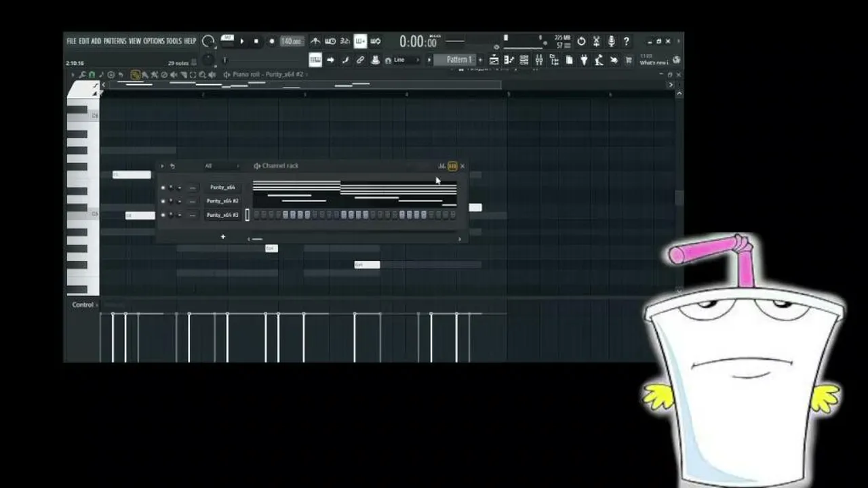Select the Purity_x64 #2 channel button
Image resolution: width=868 pixels, height=488 pixels.
click(x=222, y=201)
